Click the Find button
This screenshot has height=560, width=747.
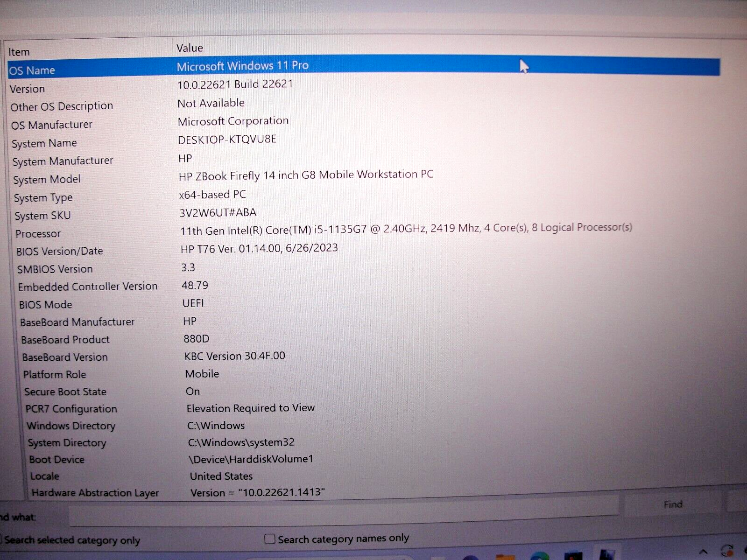point(673,504)
